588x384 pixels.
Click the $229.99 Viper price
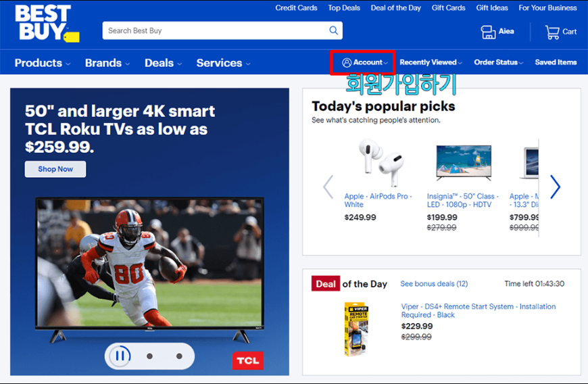[x=417, y=327]
